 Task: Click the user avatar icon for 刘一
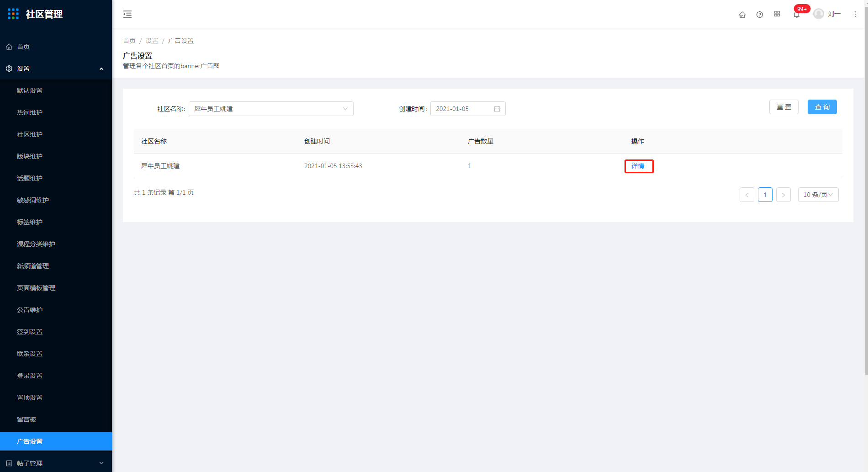819,14
